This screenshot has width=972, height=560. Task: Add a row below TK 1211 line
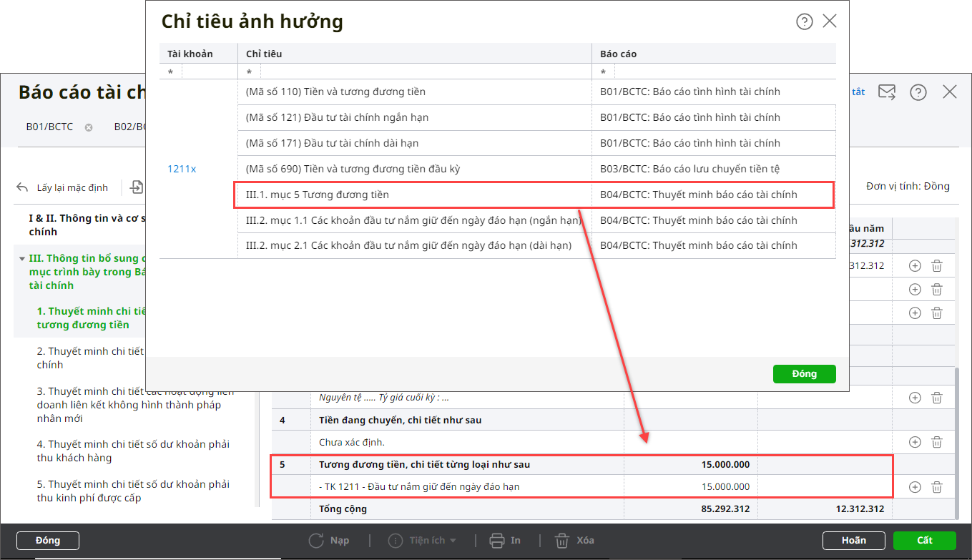point(915,487)
